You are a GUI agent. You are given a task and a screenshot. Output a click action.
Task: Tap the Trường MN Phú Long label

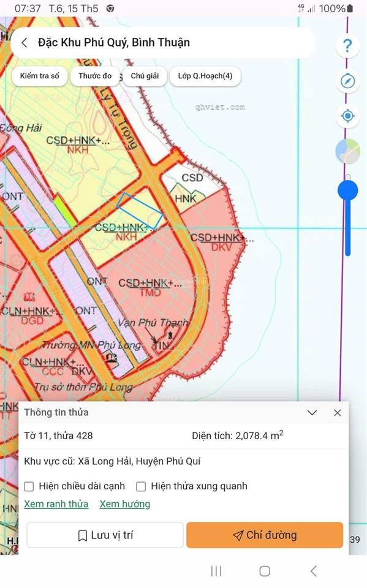coord(91,345)
